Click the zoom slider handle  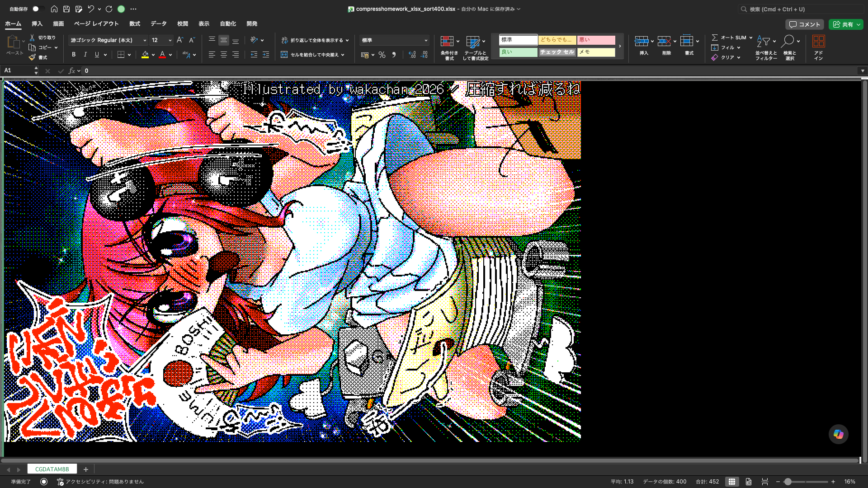(x=788, y=482)
